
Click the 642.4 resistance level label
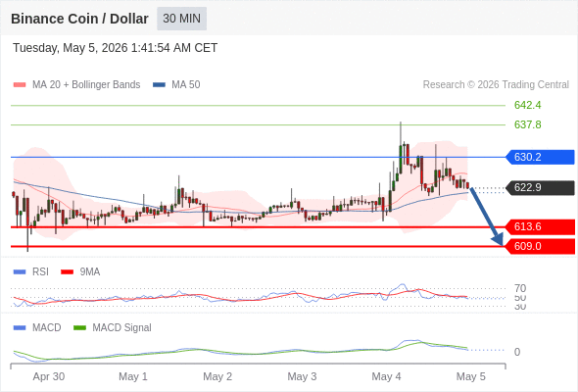pos(527,105)
